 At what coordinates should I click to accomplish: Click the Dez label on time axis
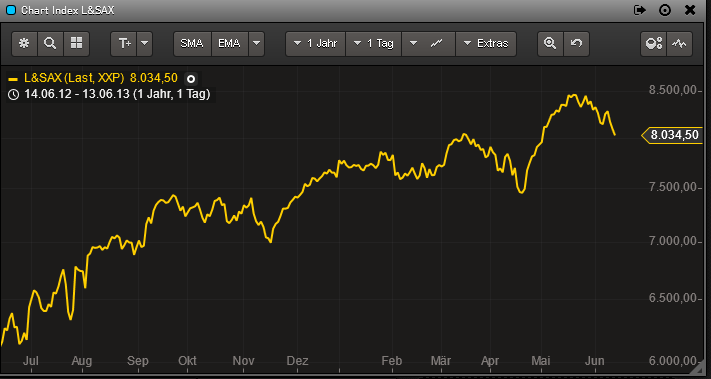point(297,361)
